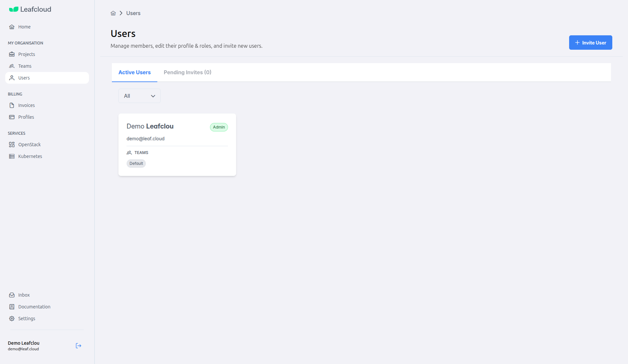The width and height of the screenshot is (628, 364).
Task: Click the Users person icon
Action: click(x=12, y=78)
